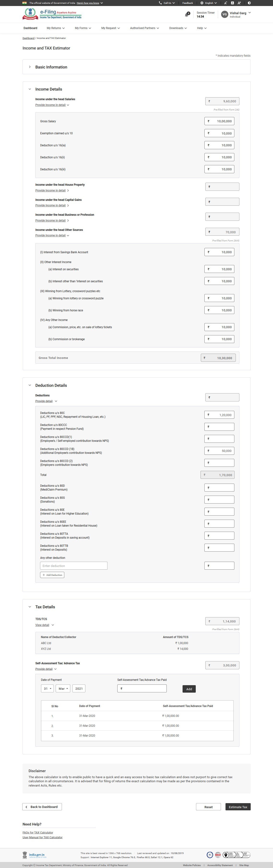Open FAQs for TAX Calculator link
The image size is (273, 868).
[x=38, y=832]
